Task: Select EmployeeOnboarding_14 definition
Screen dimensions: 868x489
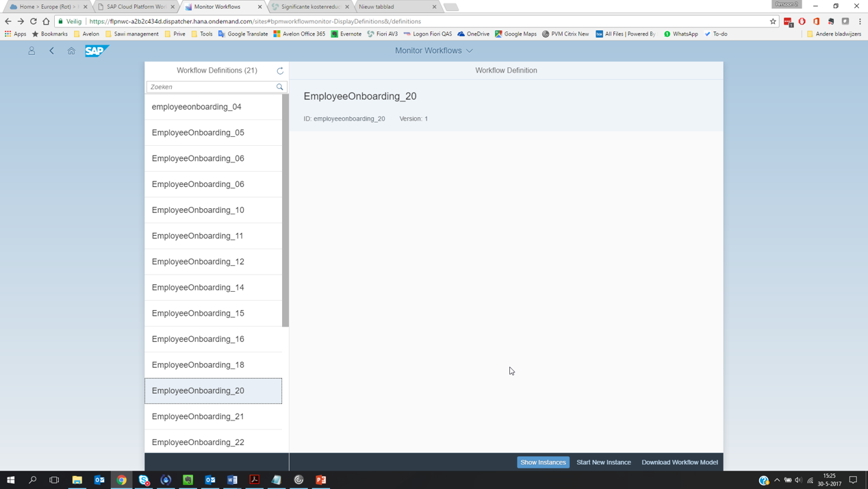Action: pyautogui.click(x=214, y=288)
